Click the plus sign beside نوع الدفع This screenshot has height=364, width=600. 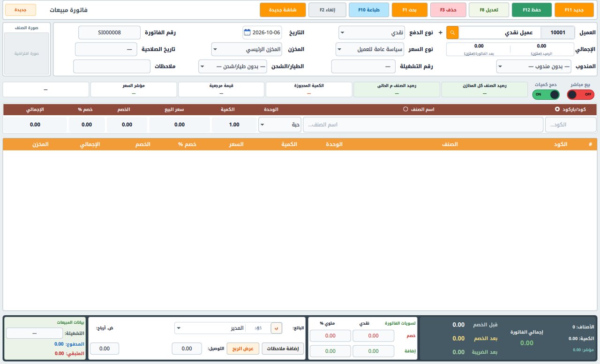point(440,33)
